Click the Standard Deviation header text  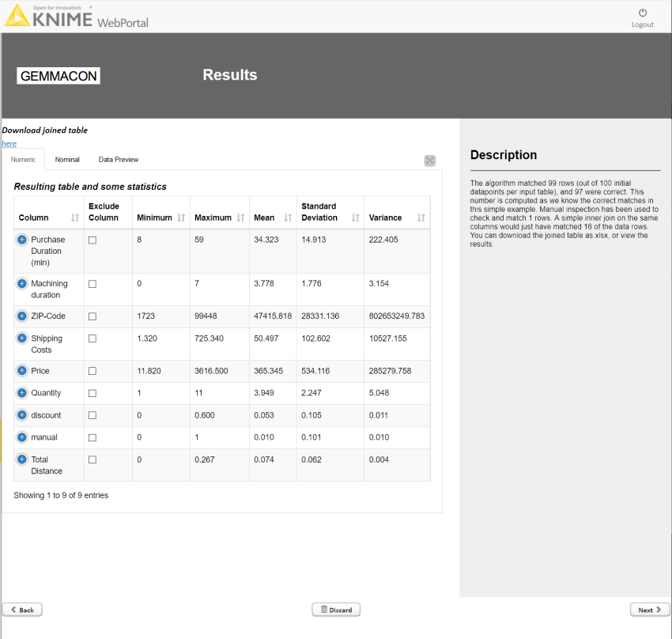pos(319,212)
